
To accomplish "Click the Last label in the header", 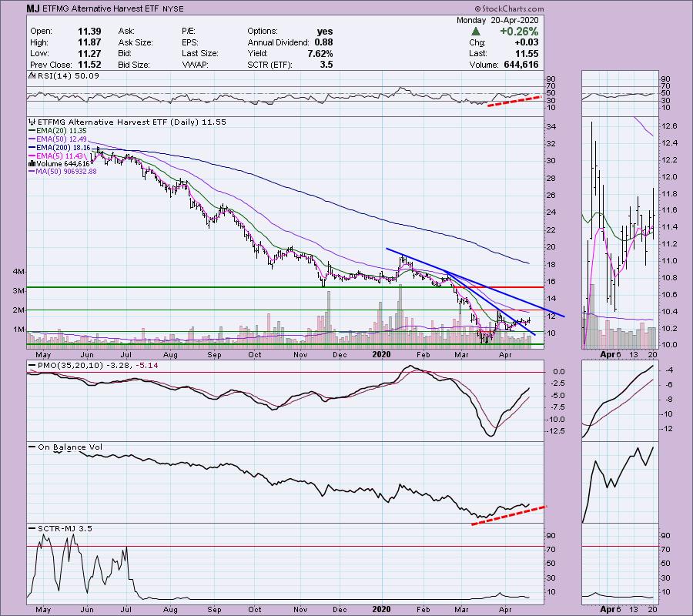I will (x=477, y=53).
